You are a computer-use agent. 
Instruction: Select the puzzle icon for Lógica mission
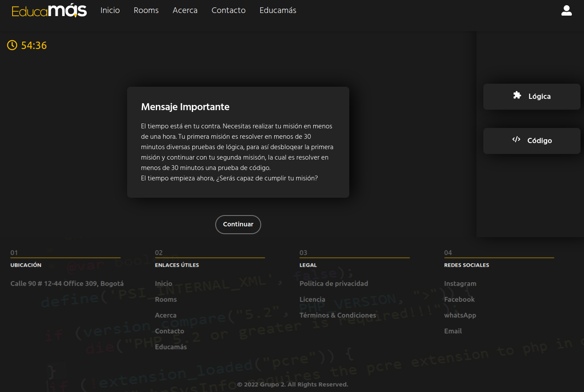[x=516, y=96]
